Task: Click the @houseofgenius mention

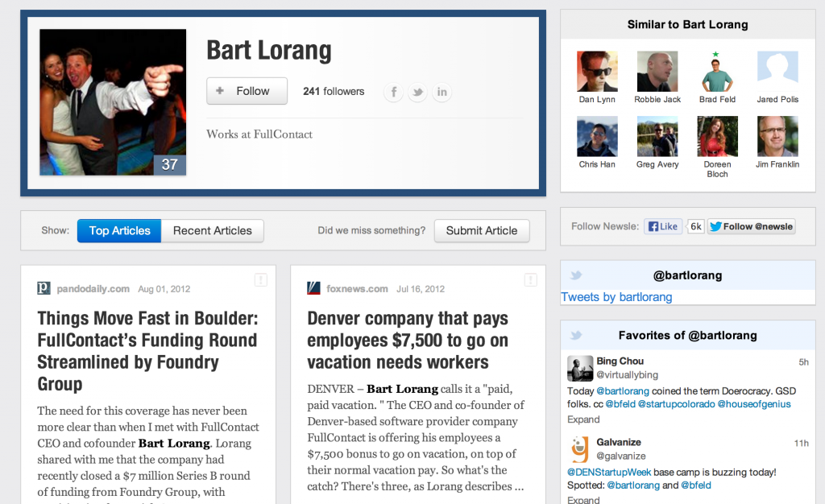Action: [x=754, y=404]
